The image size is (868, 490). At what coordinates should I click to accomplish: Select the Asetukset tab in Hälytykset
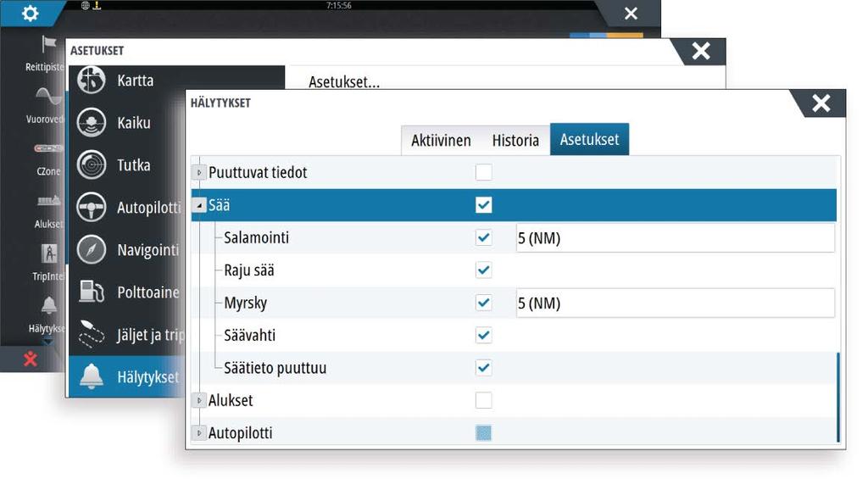[x=589, y=139]
